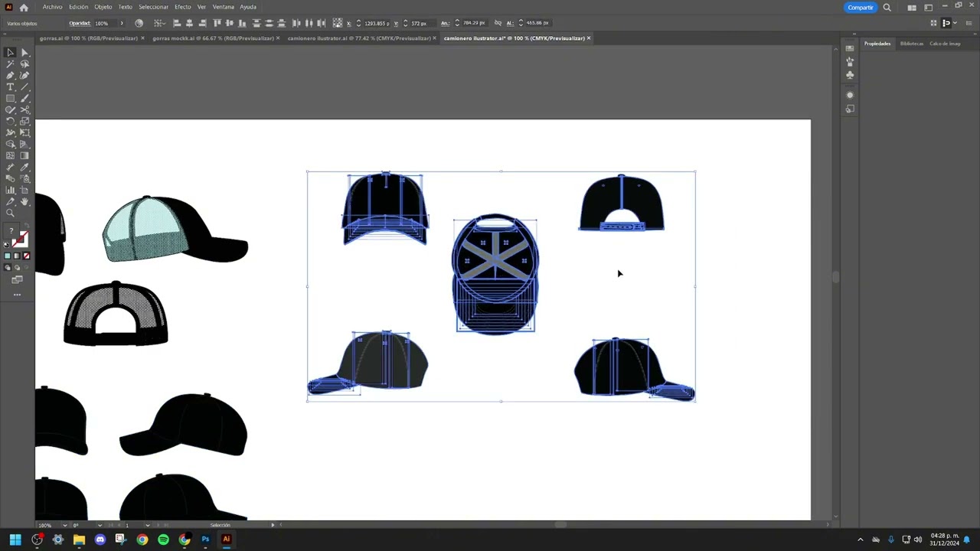Choose the Rotate tool
The width and height of the screenshot is (980, 551).
pyautogui.click(x=10, y=122)
